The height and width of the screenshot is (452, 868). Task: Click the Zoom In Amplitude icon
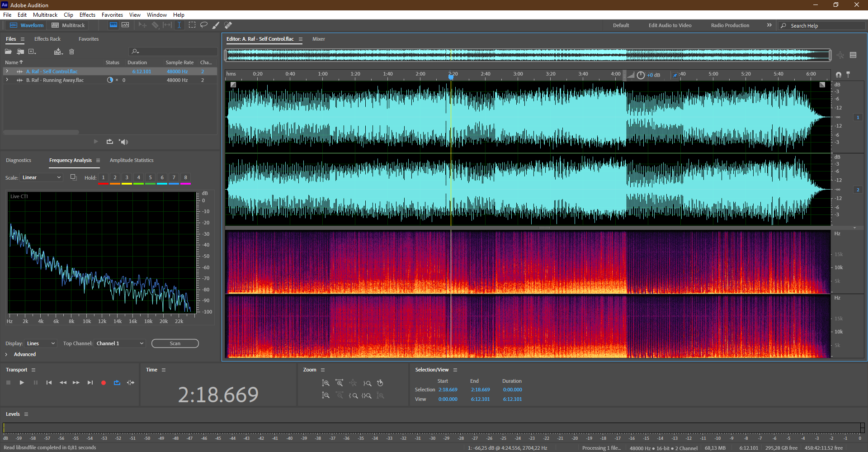coord(325,383)
